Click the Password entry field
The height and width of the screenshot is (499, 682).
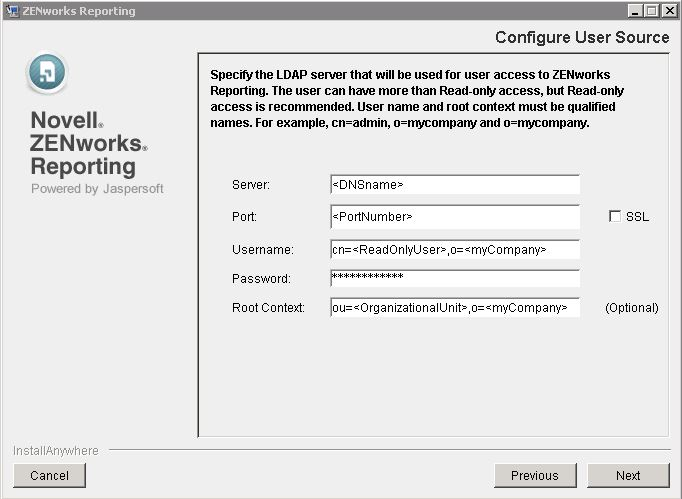(454, 278)
